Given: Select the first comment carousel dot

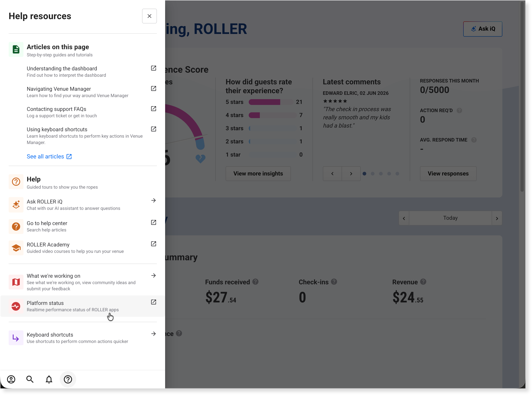Looking at the screenshot, I should (364, 174).
